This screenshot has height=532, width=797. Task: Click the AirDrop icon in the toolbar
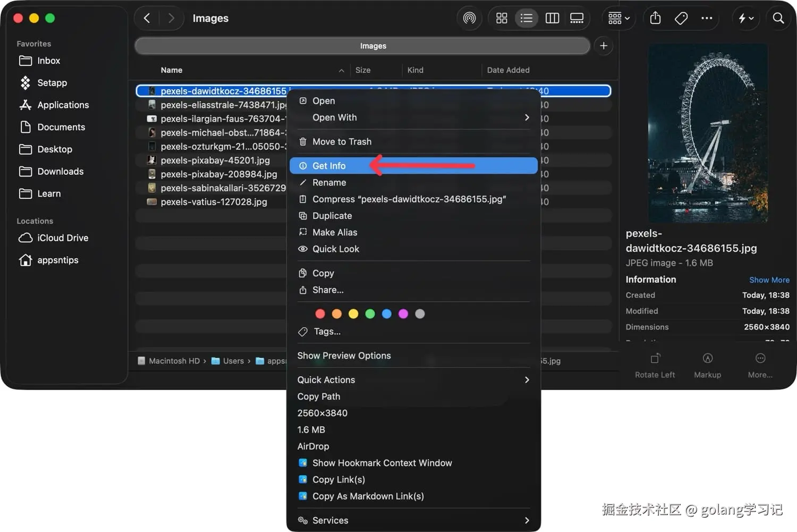pyautogui.click(x=469, y=18)
